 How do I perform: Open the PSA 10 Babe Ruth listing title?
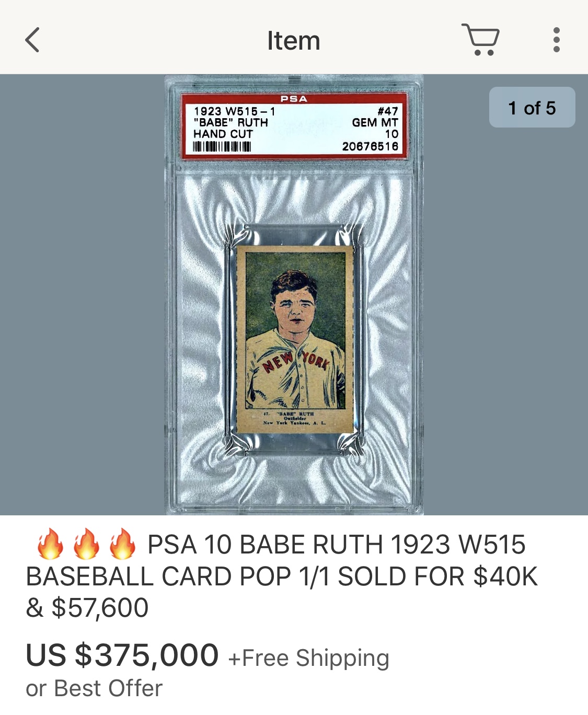pos(282,575)
